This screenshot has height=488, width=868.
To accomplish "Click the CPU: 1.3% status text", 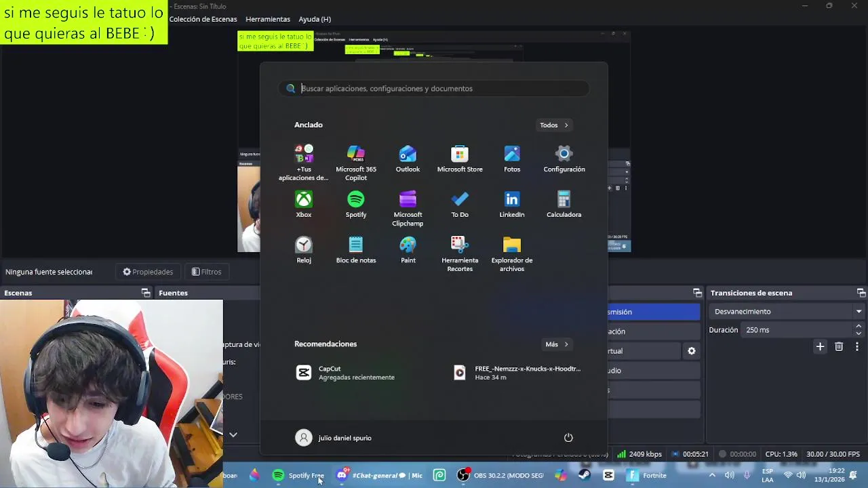I will [781, 454].
